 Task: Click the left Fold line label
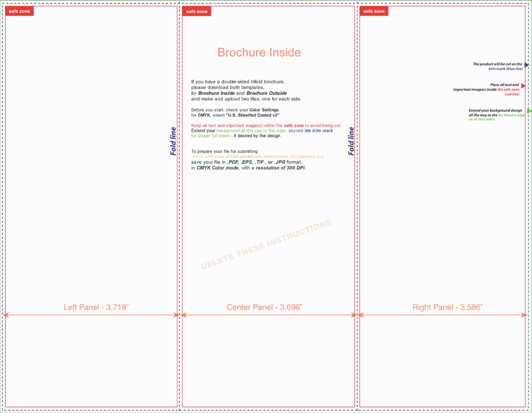point(174,141)
